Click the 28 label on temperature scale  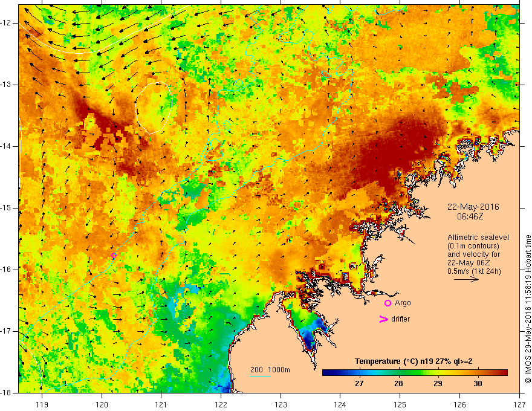click(x=398, y=384)
